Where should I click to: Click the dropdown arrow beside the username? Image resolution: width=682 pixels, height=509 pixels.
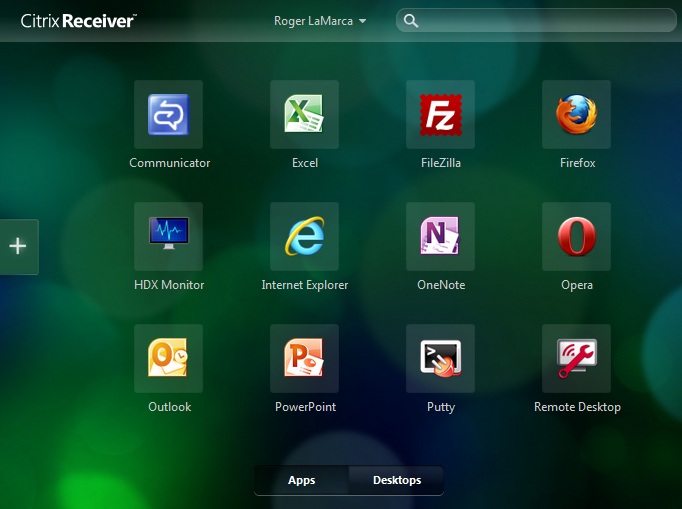click(362, 21)
